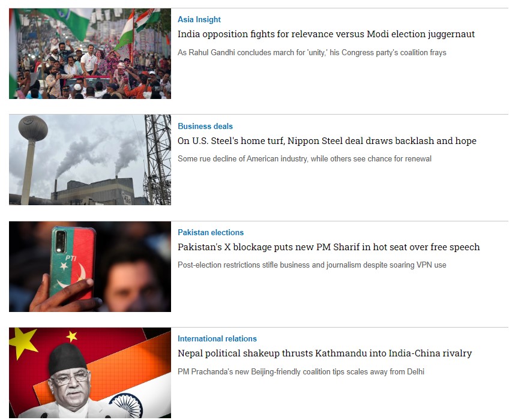Open the soaring VPN use summary text
The width and height of the screenshot is (518, 420).
pyautogui.click(x=312, y=265)
